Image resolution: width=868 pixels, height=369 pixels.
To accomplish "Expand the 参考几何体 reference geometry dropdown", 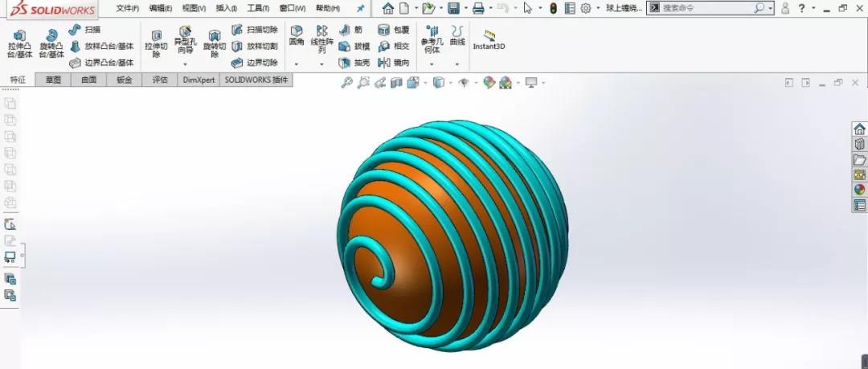I will point(432,64).
